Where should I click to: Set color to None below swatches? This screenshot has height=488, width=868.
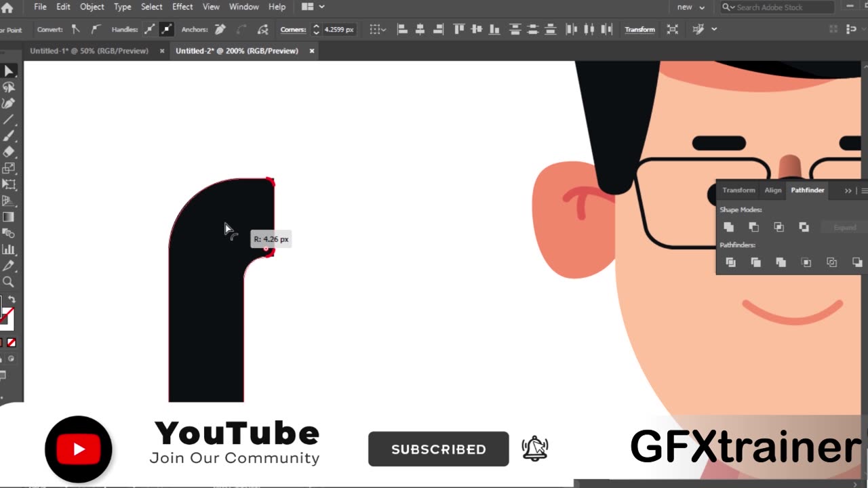[12, 343]
